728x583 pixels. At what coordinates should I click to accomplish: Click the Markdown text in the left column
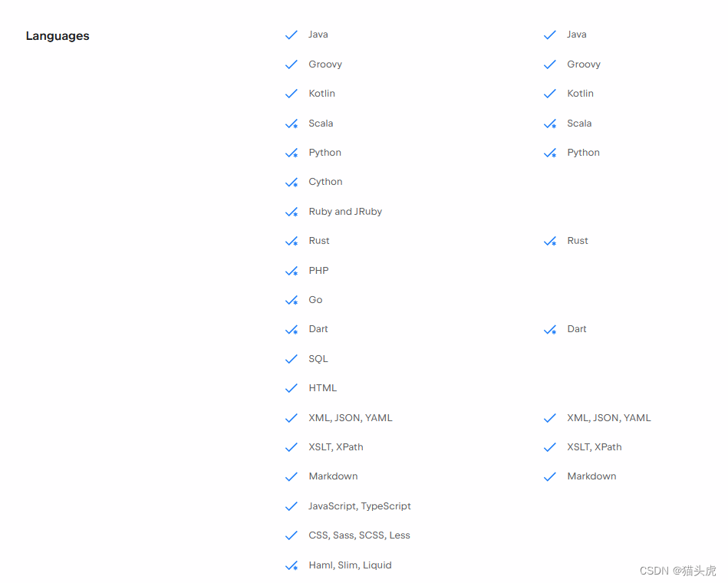(x=334, y=476)
